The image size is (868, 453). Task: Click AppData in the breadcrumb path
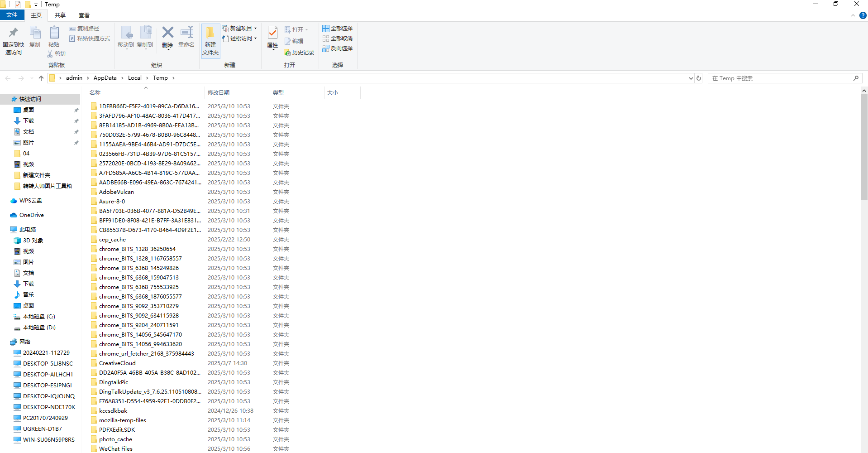105,78
